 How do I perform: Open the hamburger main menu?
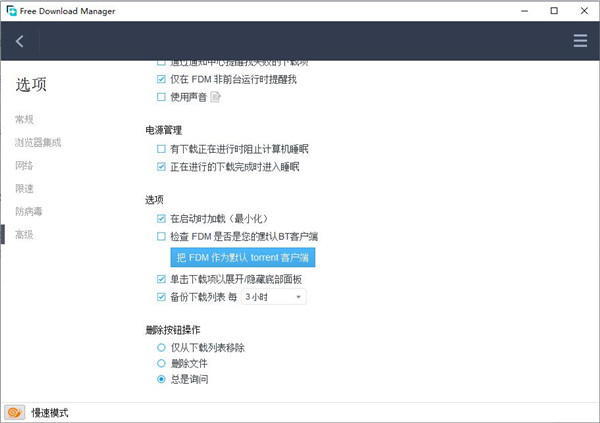tap(580, 41)
